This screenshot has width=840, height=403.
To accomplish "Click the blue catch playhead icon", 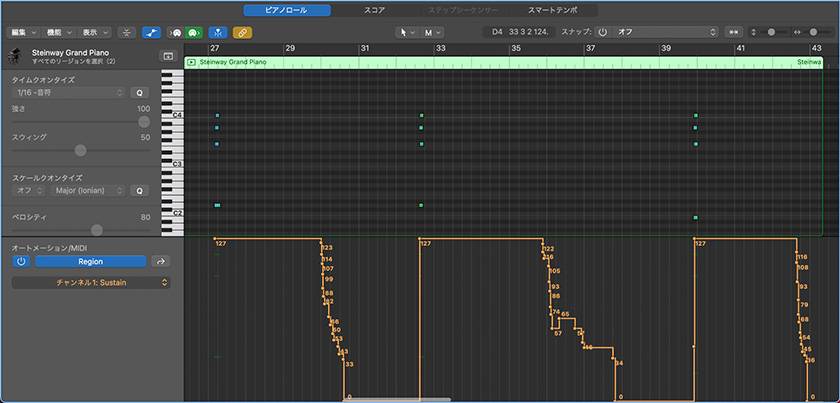I will click(216, 32).
